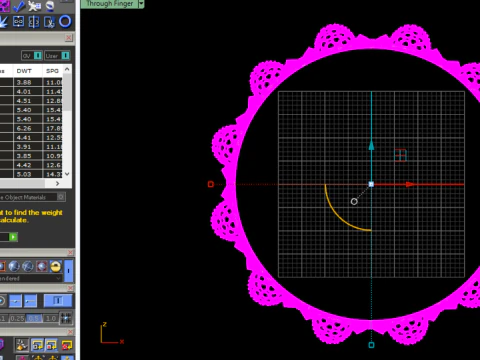Open the Rendered display mode dropdown
Viewport: 480px width, 360px height.
pos(31,278)
